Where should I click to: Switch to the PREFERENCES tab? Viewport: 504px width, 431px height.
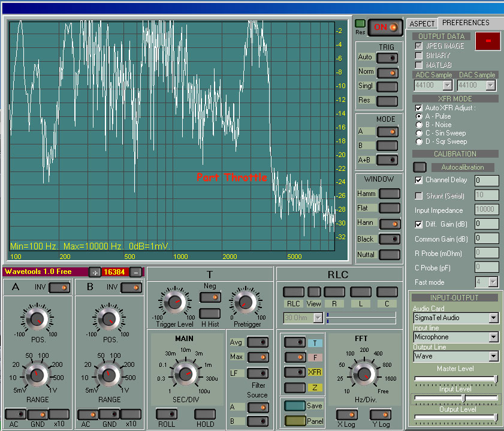click(x=466, y=23)
